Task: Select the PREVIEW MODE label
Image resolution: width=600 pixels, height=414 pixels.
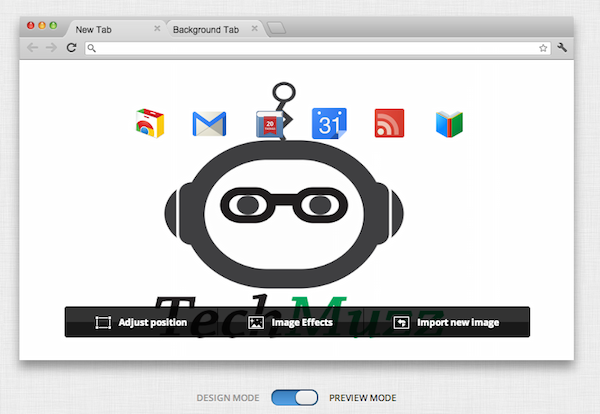Action: click(x=363, y=398)
